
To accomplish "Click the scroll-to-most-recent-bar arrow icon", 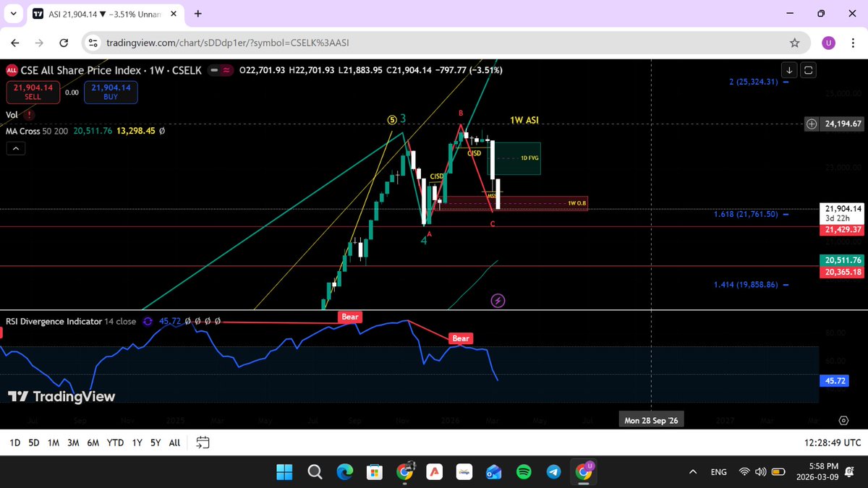I will 789,69.
